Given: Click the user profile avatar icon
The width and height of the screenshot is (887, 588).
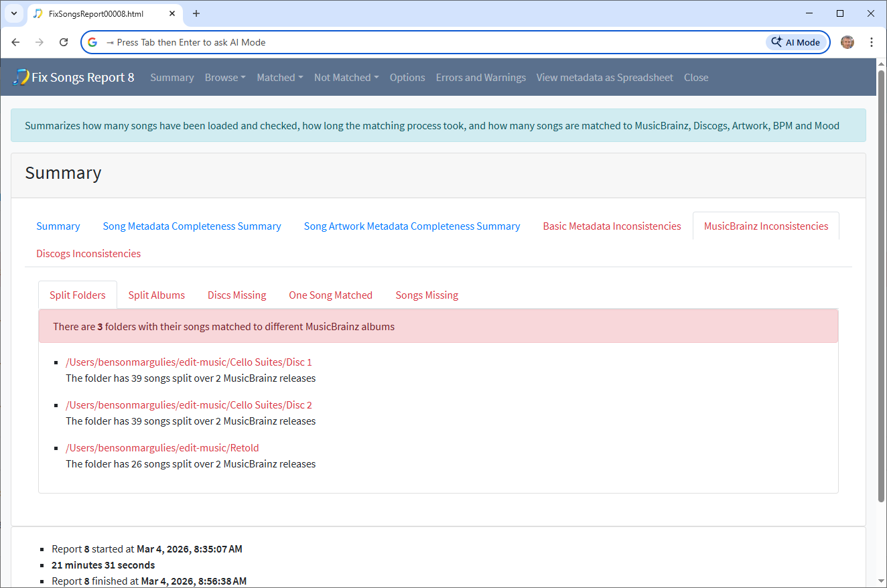Looking at the screenshot, I should (847, 42).
